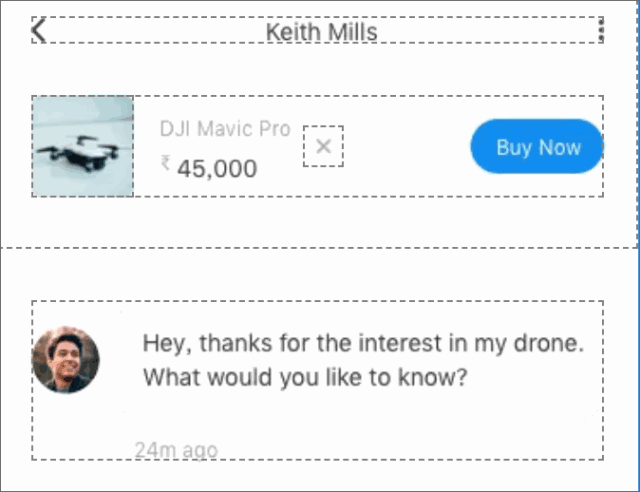Click the rupee currency symbol
This screenshot has width=640, height=492.
pyautogui.click(x=166, y=163)
